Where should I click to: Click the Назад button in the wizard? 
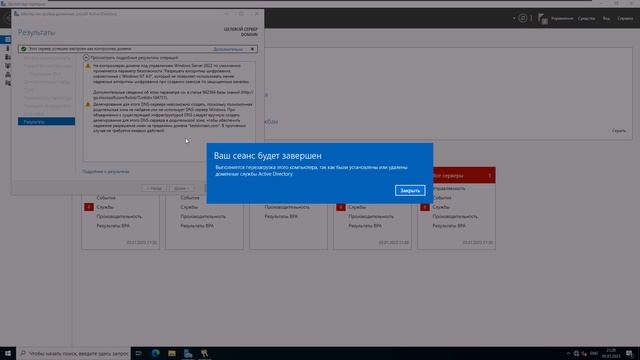[x=154, y=189]
